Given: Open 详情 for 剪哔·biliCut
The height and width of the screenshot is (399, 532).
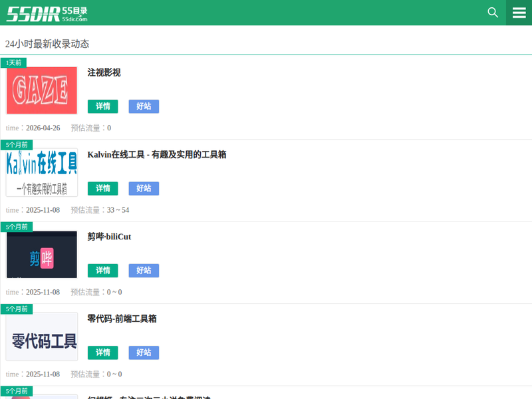Looking at the screenshot, I should [x=102, y=271].
